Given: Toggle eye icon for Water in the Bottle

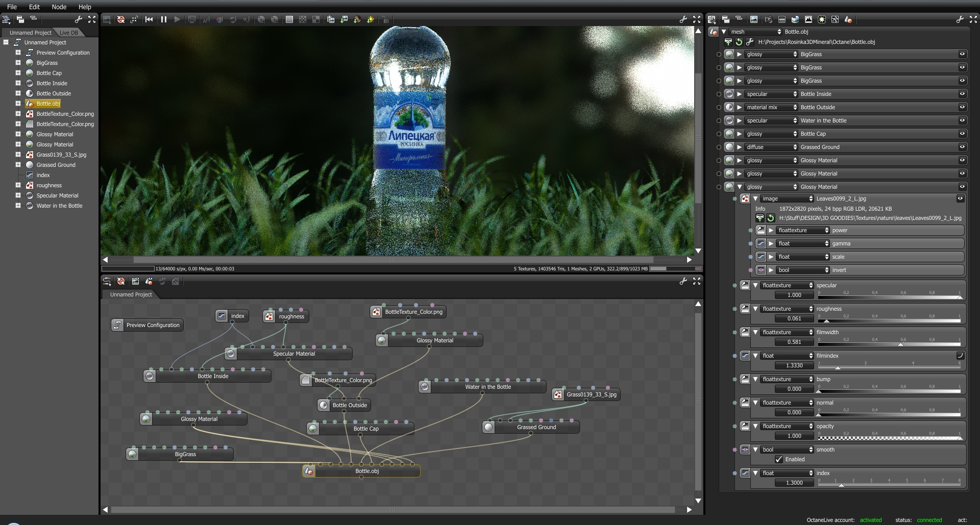Looking at the screenshot, I should click(962, 120).
